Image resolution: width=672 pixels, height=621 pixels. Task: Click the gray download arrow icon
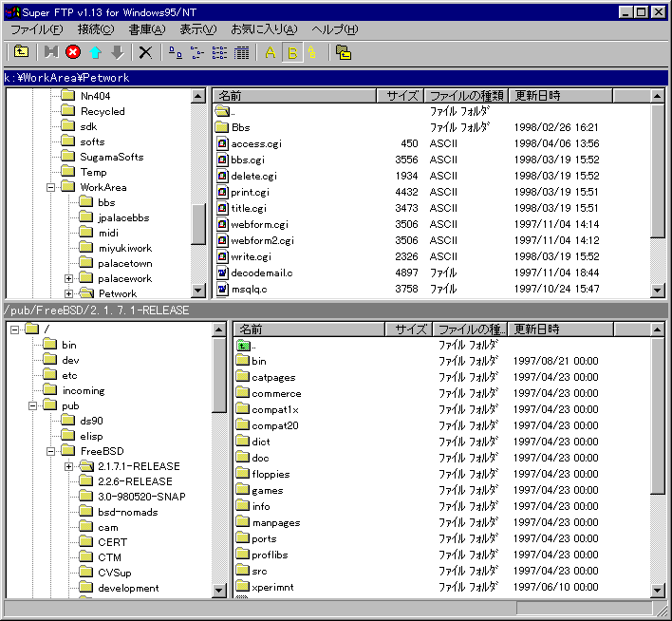117,53
